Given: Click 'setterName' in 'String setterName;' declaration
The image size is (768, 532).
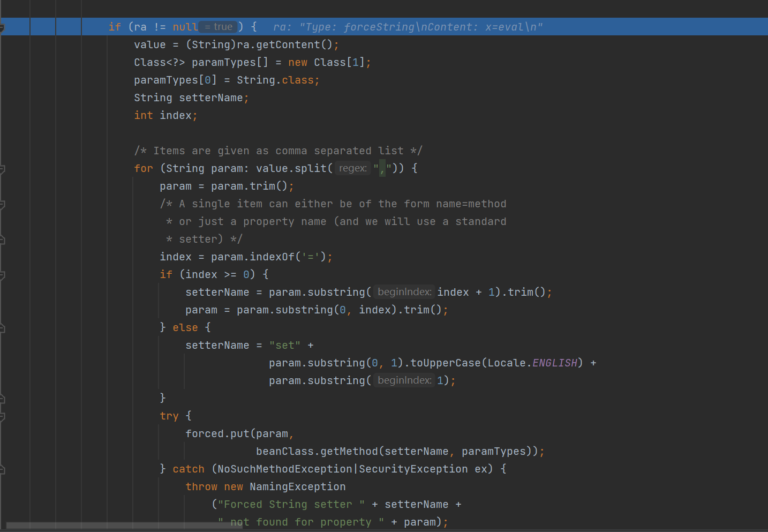Looking at the screenshot, I should pos(211,98).
